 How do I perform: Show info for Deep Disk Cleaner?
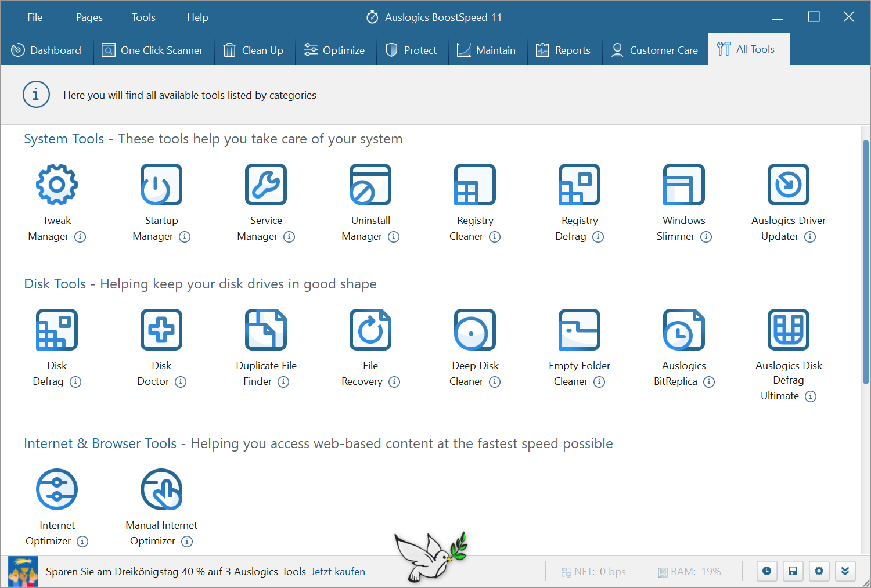(495, 382)
